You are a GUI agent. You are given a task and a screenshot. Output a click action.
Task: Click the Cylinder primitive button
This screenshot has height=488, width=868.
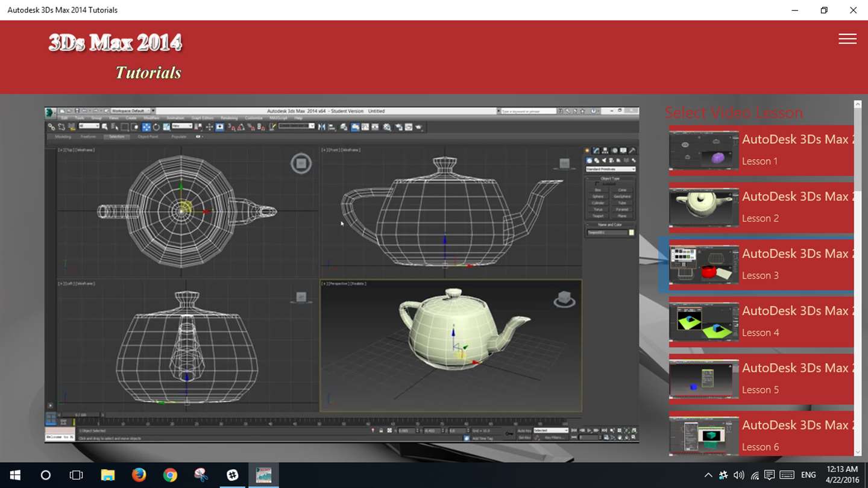(597, 203)
